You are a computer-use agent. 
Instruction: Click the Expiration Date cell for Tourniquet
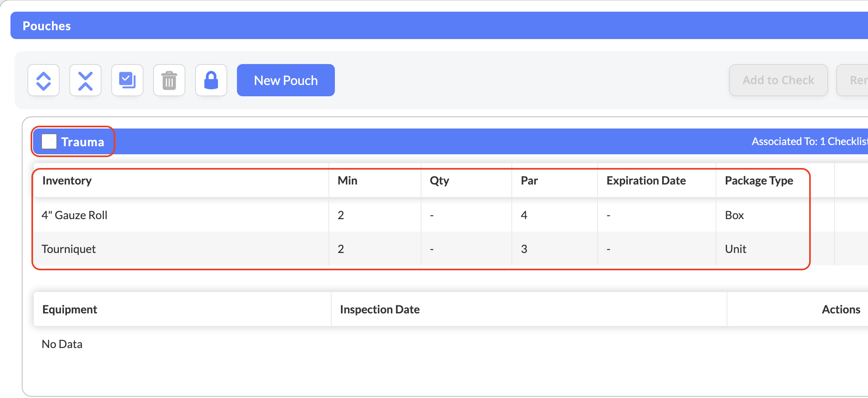[656, 249]
